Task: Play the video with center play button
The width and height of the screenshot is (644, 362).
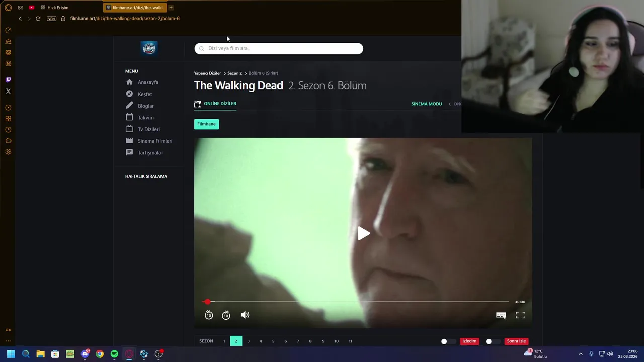Action: click(x=364, y=233)
